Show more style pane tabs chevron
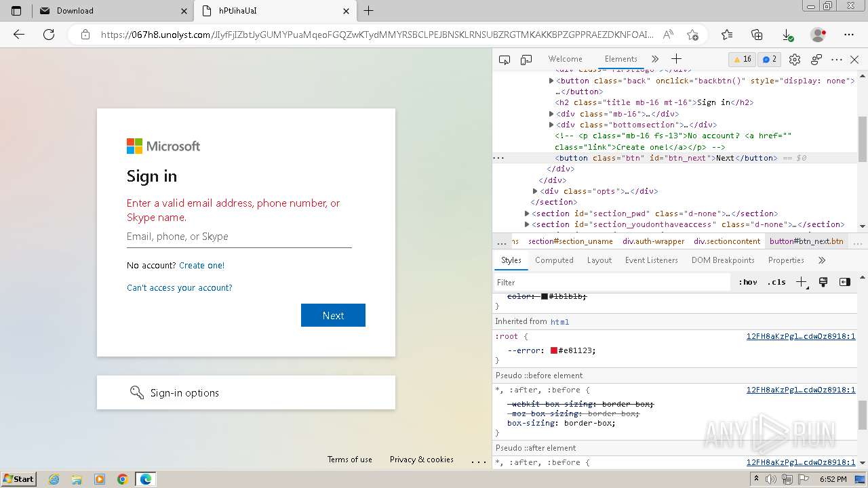The height and width of the screenshot is (488, 868). click(x=822, y=260)
